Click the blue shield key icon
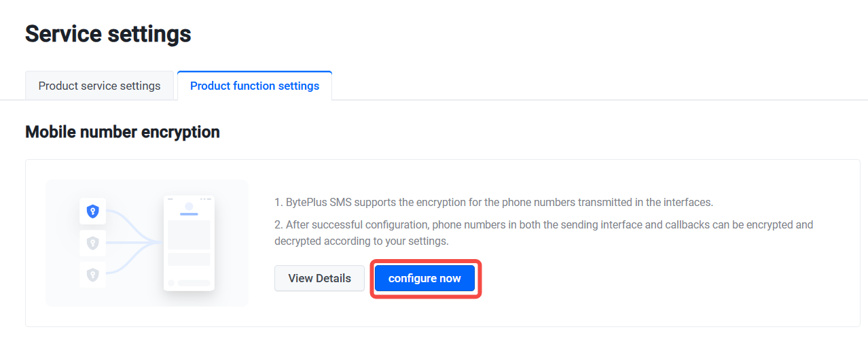The width and height of the screenshot is (868, 340). [x=93, y=211]
